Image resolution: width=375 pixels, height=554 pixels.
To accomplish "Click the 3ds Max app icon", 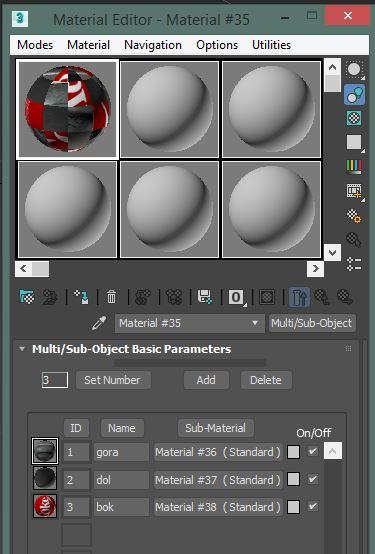I will 20,19.
